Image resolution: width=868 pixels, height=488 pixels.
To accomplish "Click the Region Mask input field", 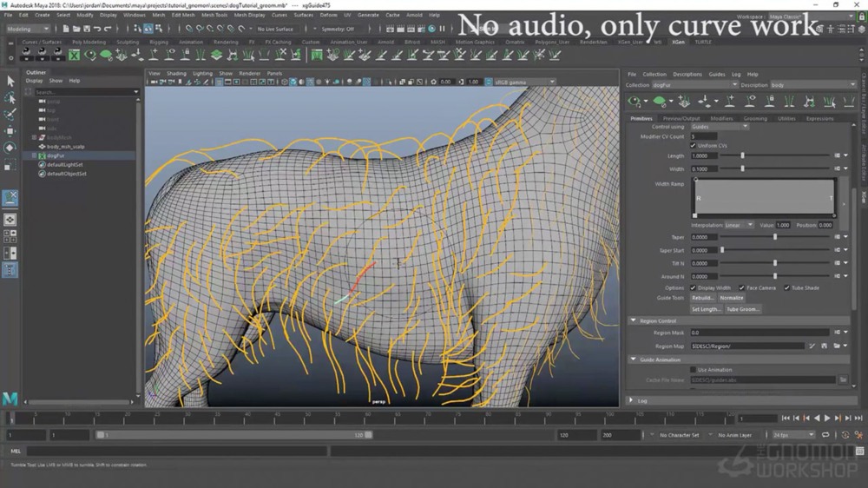I will (759, 333).
